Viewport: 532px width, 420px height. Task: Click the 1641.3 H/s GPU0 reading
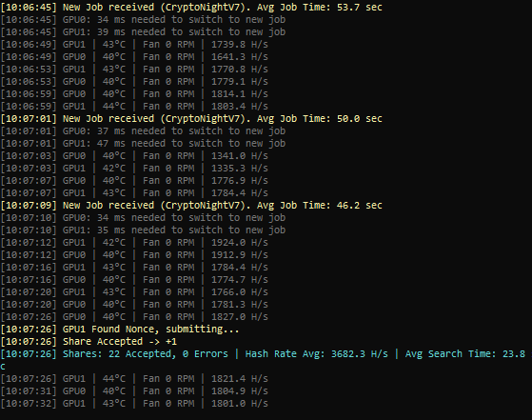(240, 57)
